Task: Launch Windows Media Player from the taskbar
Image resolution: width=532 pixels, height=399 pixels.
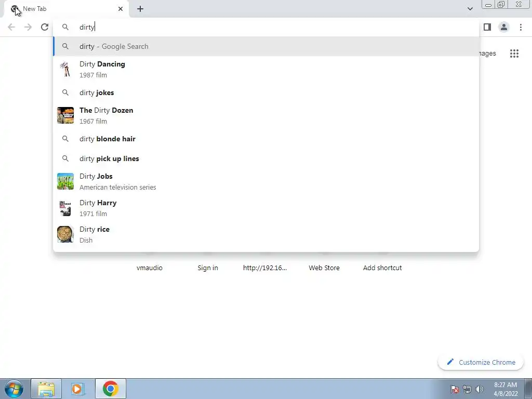Action: [x=78, y=389]
